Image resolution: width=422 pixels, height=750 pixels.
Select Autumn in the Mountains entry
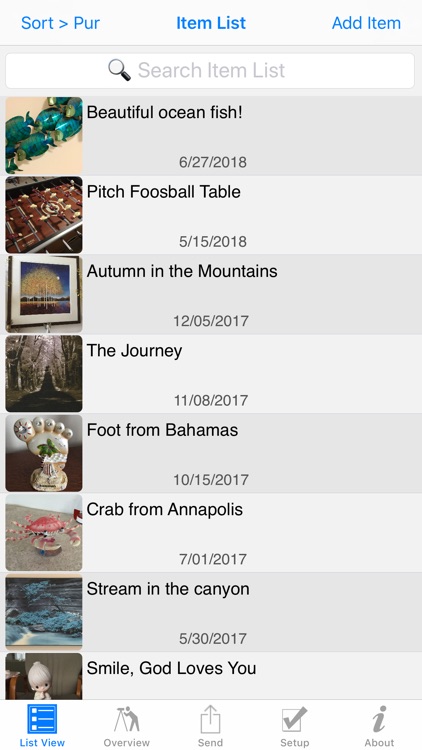point(211,294)
